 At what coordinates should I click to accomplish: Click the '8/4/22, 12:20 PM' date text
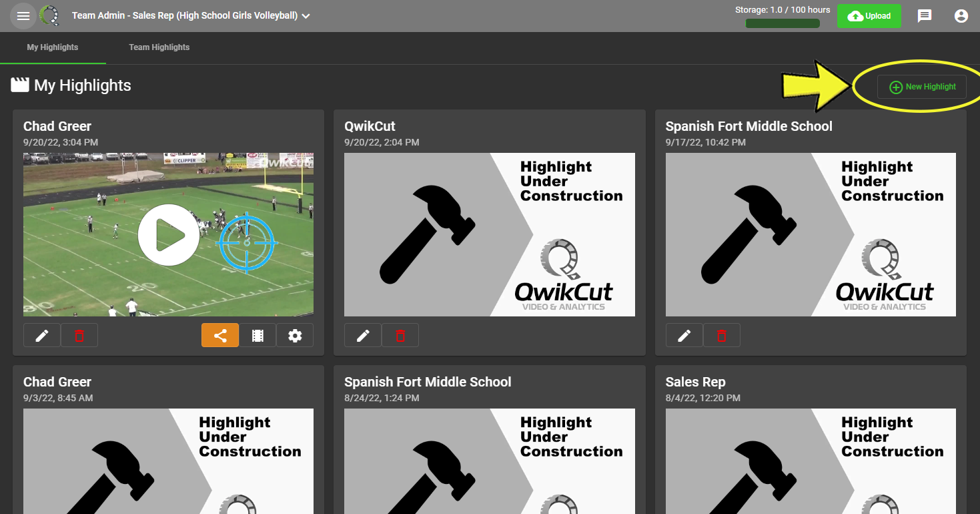(703, 398)
